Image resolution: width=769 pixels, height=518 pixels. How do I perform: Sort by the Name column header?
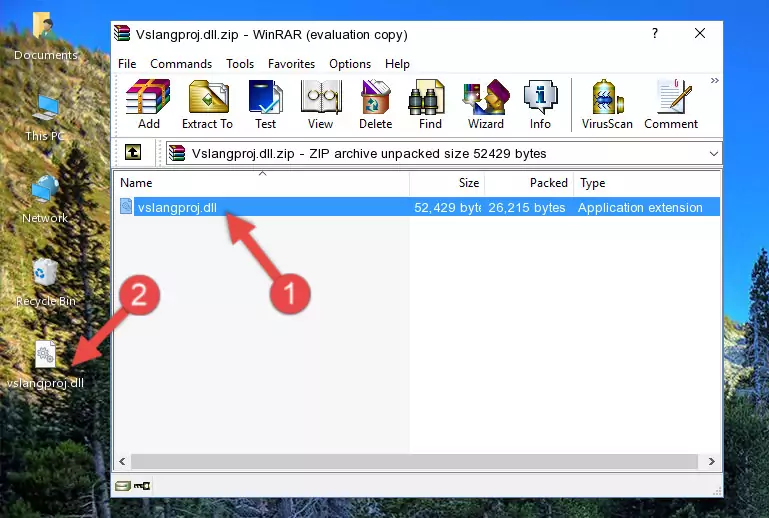tap(262, 183)
